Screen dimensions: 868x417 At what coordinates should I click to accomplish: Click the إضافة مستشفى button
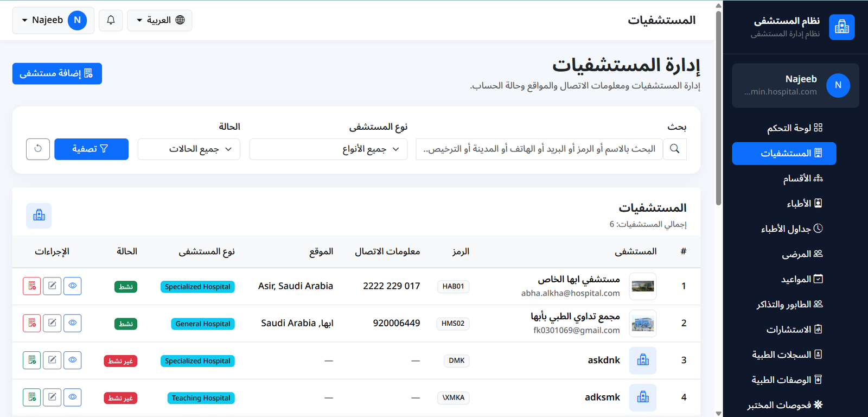point(57,73)
